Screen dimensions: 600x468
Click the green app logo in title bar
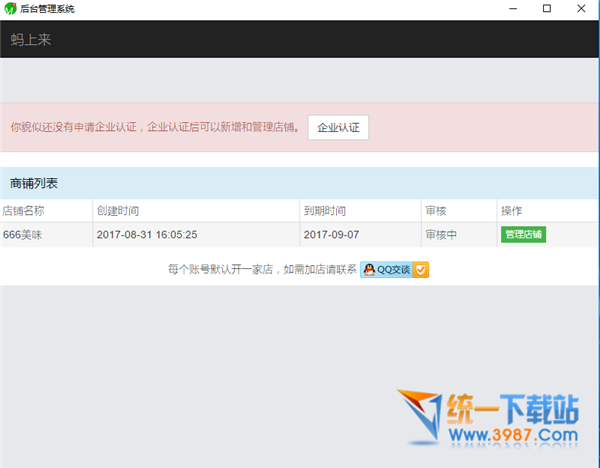(10, 8)
